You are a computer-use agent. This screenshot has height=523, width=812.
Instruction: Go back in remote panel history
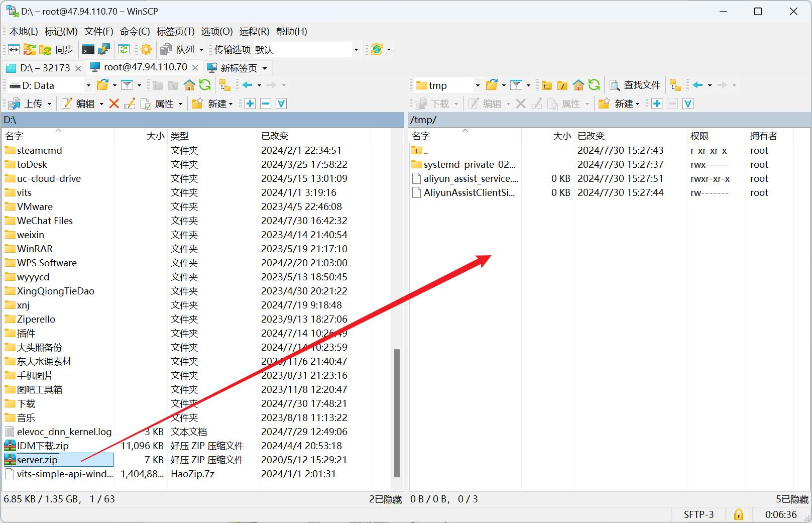[698, 85]
